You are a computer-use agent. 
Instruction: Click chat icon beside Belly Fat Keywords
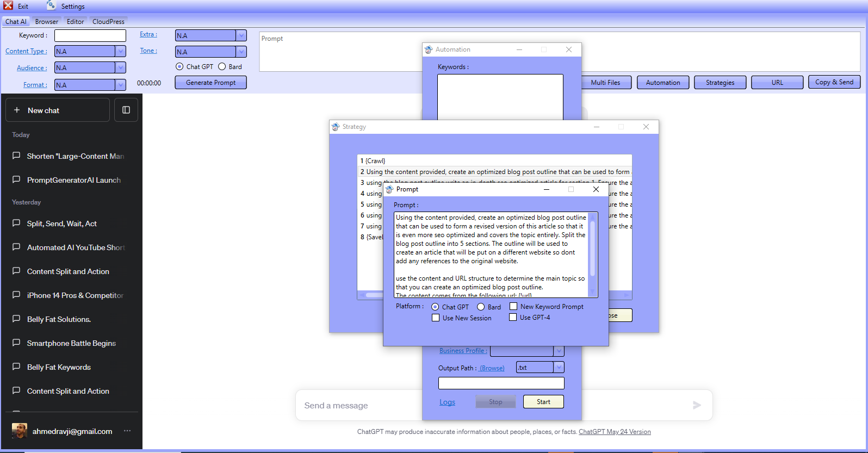(16, 367)
